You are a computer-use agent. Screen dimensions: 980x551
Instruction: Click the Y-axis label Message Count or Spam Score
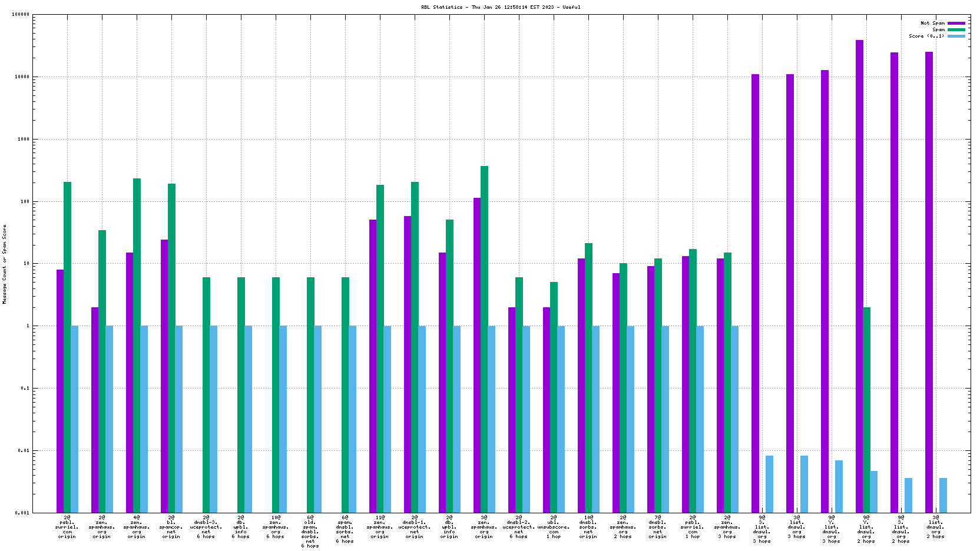(x=5, y=264)
